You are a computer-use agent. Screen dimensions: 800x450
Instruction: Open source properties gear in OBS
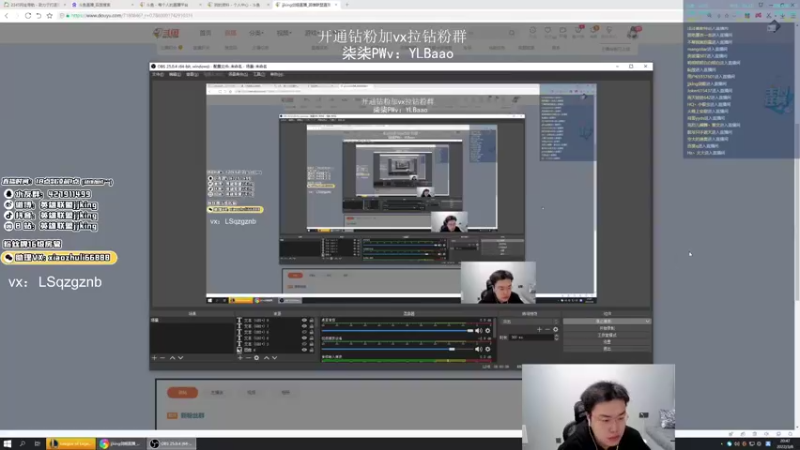(x=257, y=358)
